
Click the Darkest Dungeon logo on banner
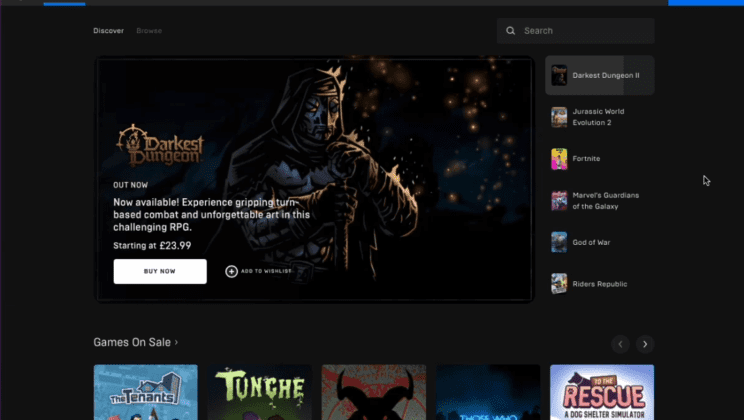(160, 145)
